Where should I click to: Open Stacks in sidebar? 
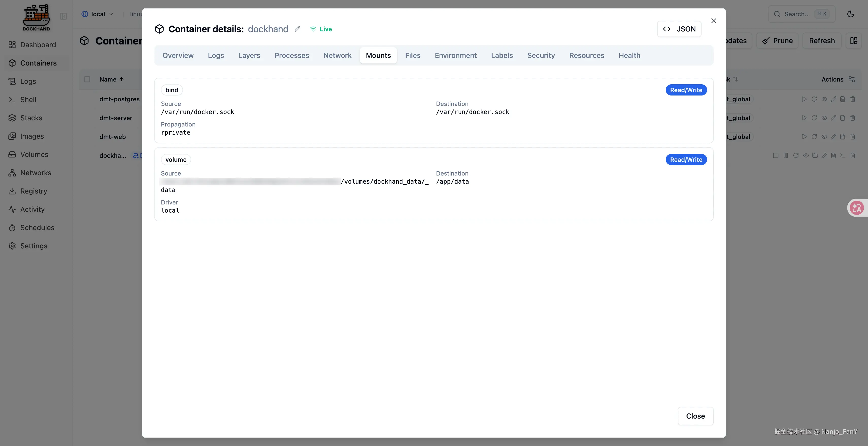(36, 118)
